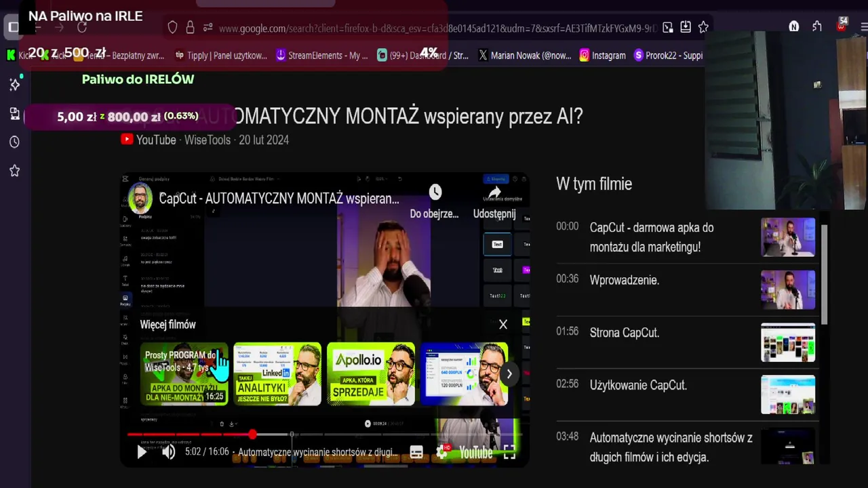
Task: Open the N extension icon in toolbar
Action: tap(794, 26)
